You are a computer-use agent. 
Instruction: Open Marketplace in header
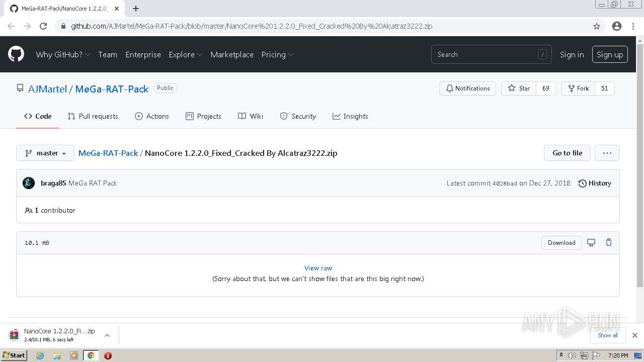(232, 54)
